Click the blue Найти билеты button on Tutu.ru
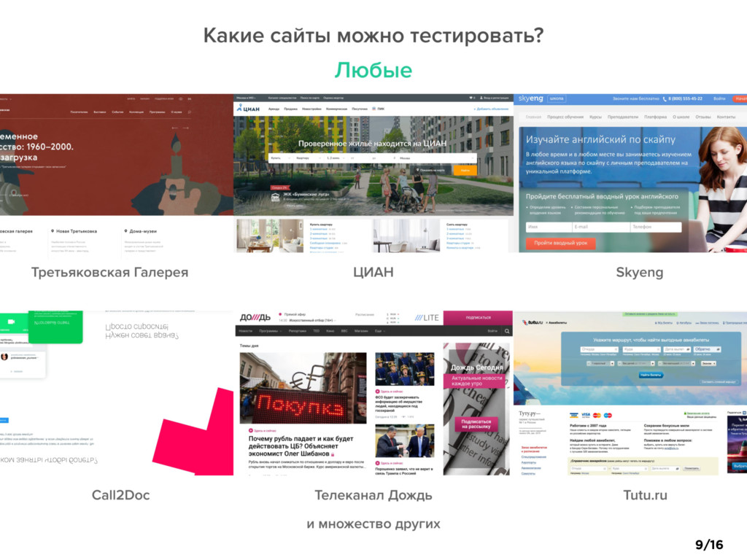This screenshot has width=747, height=560. pos(651,376)
